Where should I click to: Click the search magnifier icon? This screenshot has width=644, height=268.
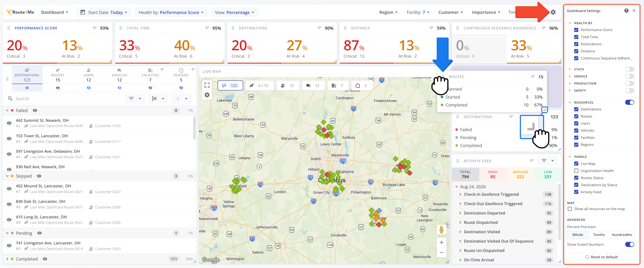(10, 98)
